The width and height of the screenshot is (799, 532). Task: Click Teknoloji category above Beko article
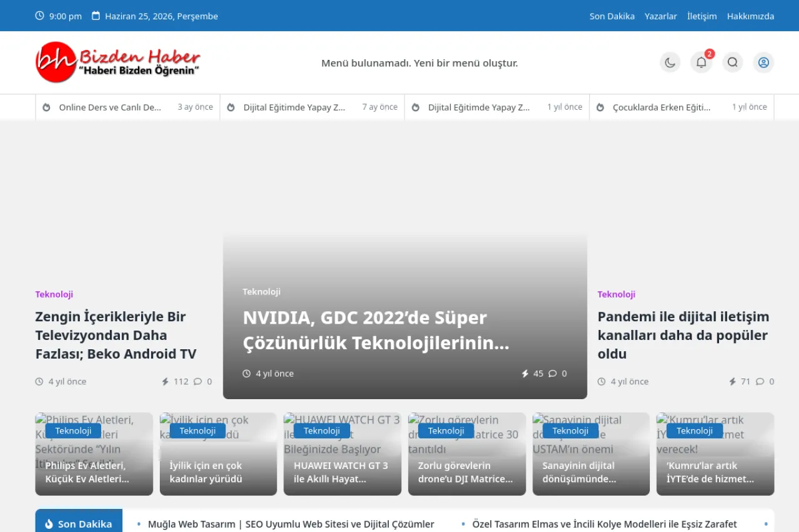click(54, 294)
